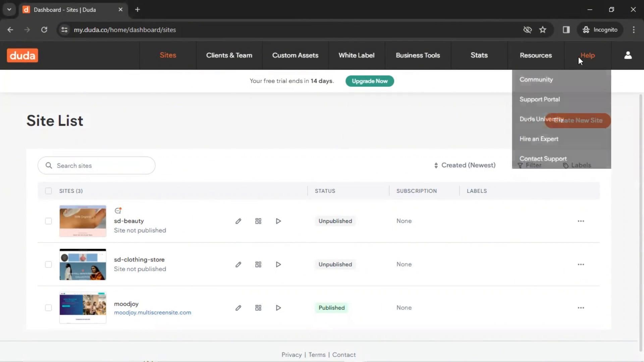Click the edit pencil icon for moodjoy
Viewport: 644px width, 362px height.
[238, 308]
